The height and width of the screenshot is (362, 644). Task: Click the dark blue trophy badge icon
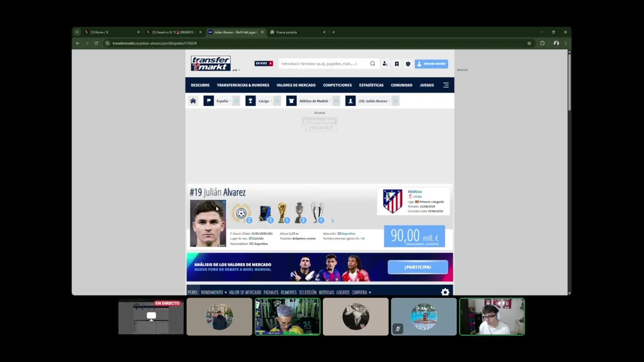[266, 214]
